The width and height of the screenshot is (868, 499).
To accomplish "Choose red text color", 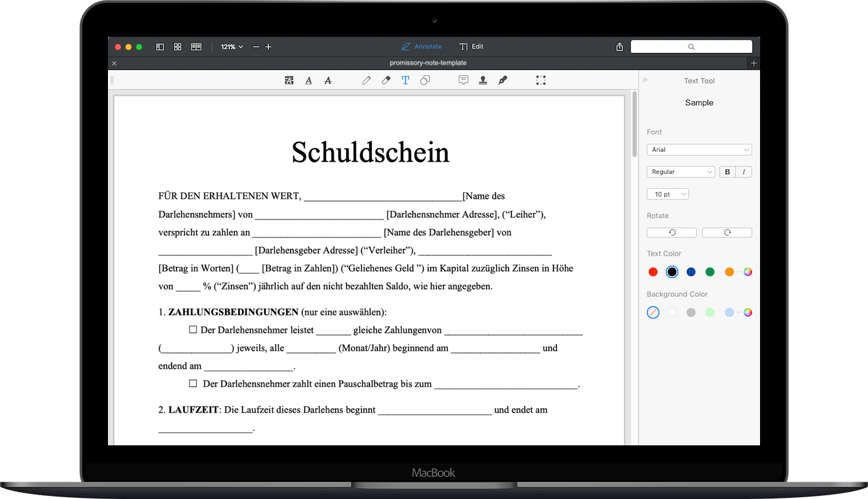I will [653, 272].
